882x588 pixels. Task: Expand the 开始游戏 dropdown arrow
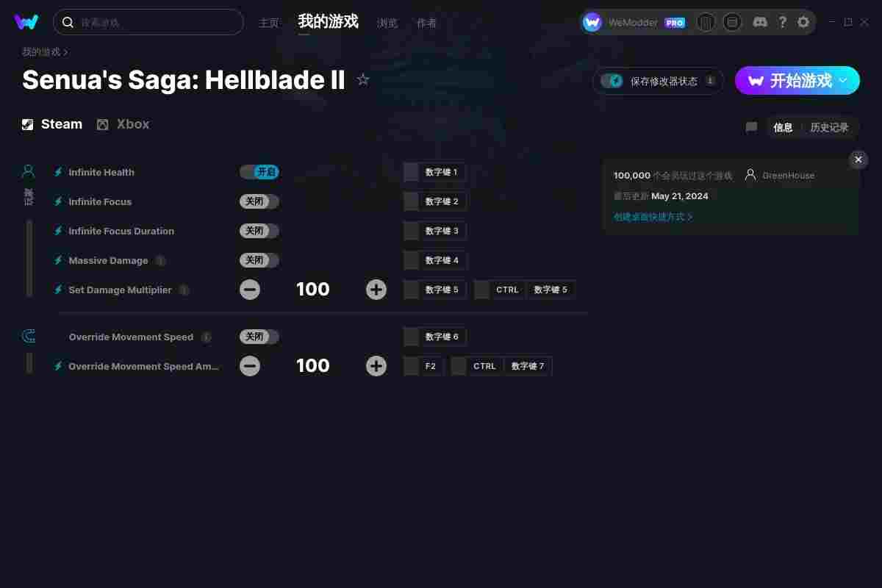click(844, 81)
